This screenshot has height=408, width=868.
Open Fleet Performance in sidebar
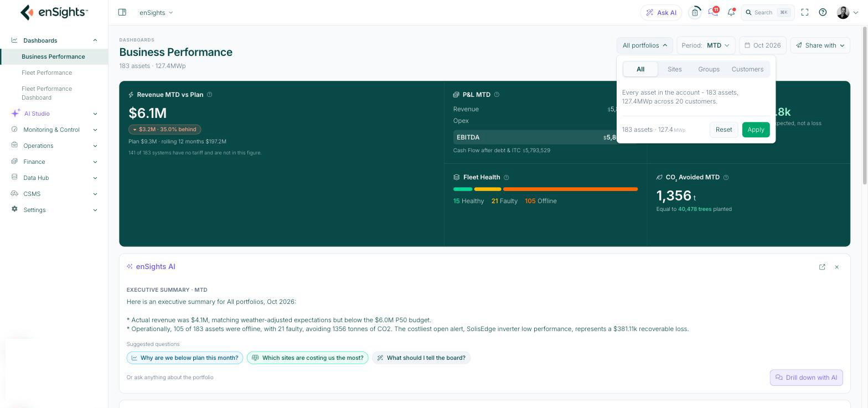pyautogui.click(x=46, y=73)
